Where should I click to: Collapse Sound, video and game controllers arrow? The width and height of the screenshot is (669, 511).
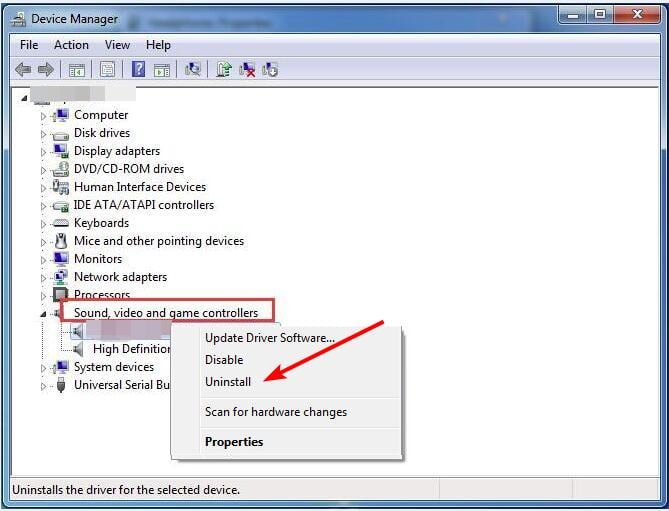[x=43, y=314]
